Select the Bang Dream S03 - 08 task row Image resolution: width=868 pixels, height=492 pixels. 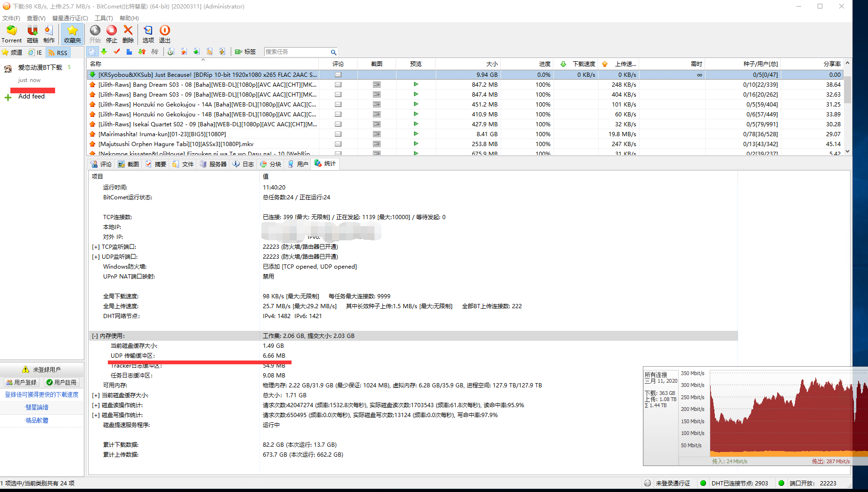pyautogui.click(x=465, y=85)
